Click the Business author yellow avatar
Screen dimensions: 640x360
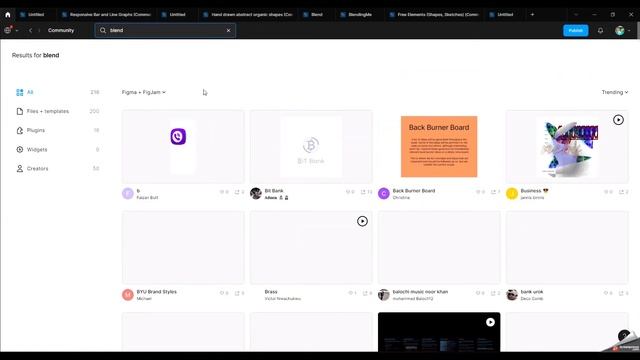point(512,193)
